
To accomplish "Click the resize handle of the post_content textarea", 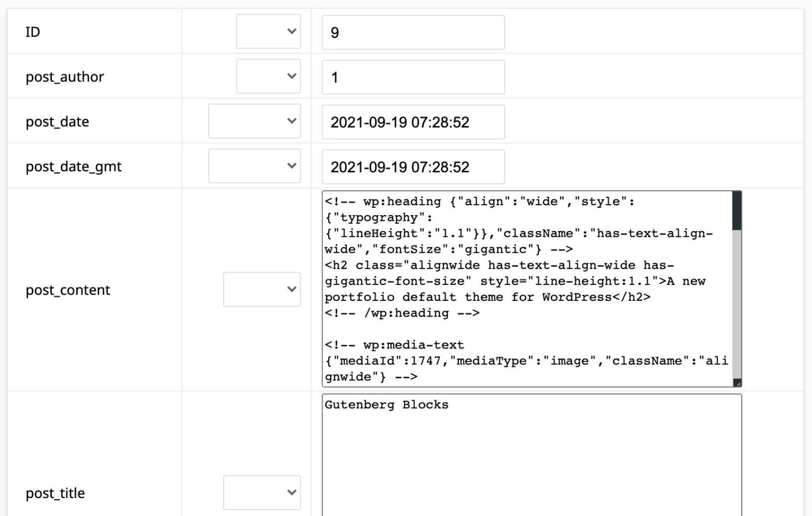I will (738, 382).
